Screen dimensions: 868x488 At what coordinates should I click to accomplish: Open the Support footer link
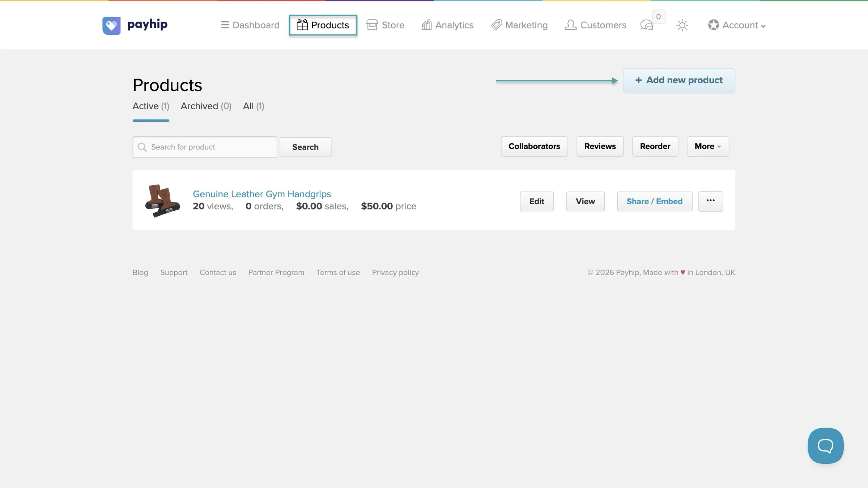pos(174,273)
